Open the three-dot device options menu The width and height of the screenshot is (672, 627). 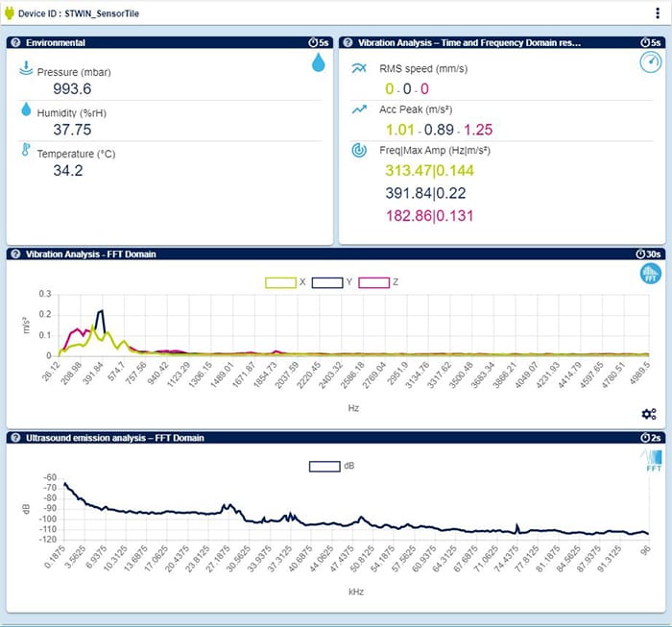(x=658, y=13)
